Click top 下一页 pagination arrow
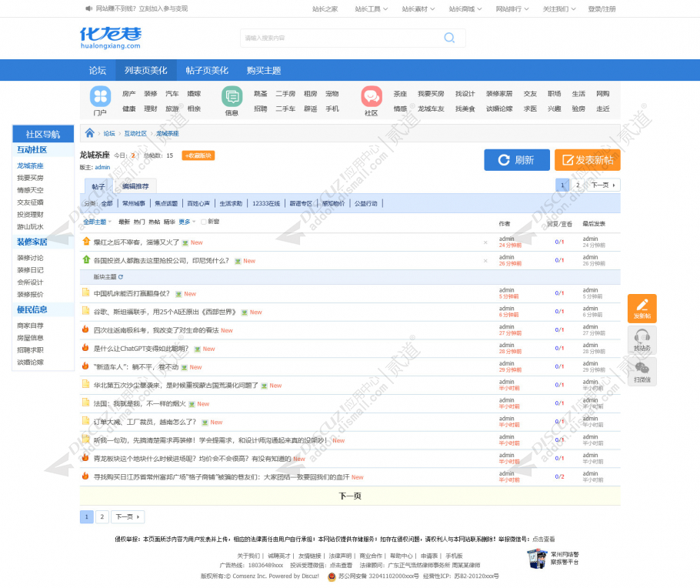The height and width of the screenshot is (588, 700). [x=603, y=185]
